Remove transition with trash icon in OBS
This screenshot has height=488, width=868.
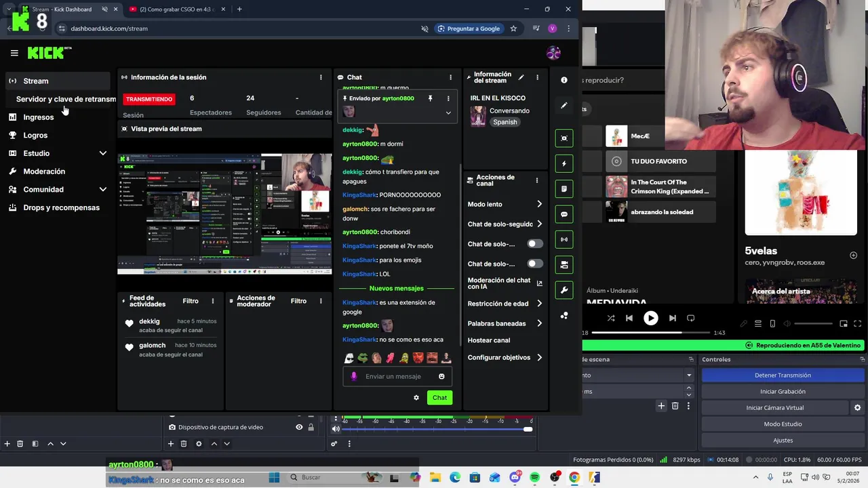point(675,406)
